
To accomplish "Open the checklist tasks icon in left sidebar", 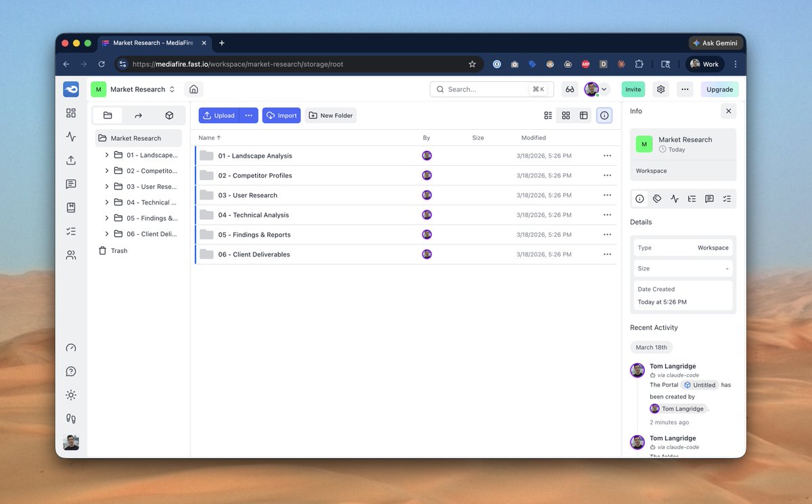I will 71,231.
